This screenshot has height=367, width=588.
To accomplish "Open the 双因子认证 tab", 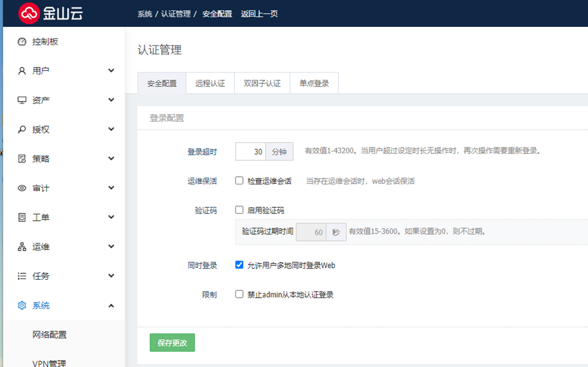I will (x=262, y=83).
